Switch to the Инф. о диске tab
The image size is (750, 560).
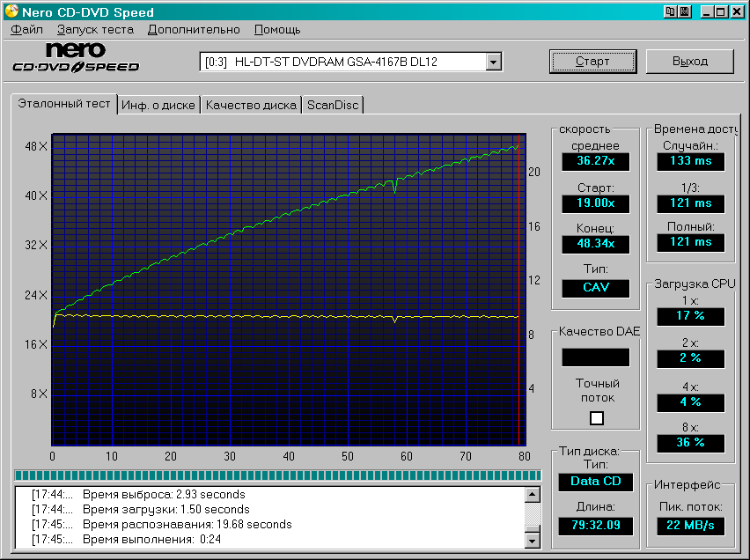pyautogui.click(x=158, y=105)
